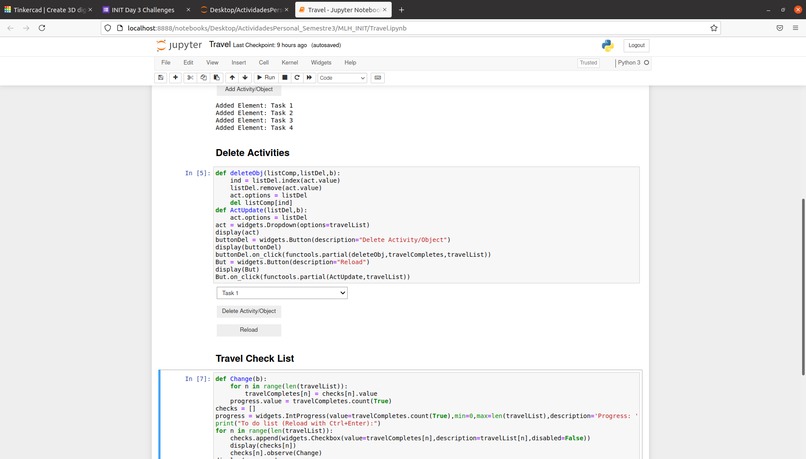Select the In [7] cell prompt
The image size is (806, 459).
pos(197,379)
